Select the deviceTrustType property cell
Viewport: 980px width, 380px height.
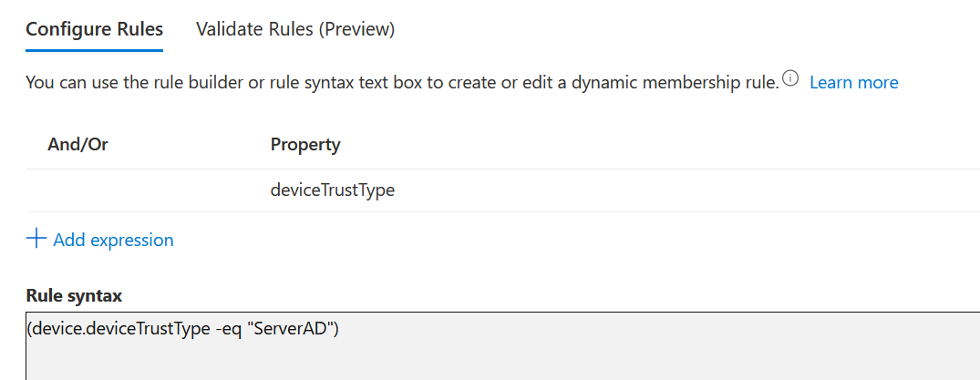pyautogui.click(x=332, y=191)
